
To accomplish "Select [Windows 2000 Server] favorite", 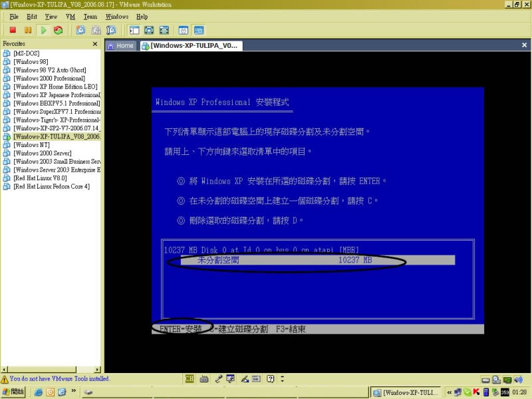I will click(x=43, y=153).
